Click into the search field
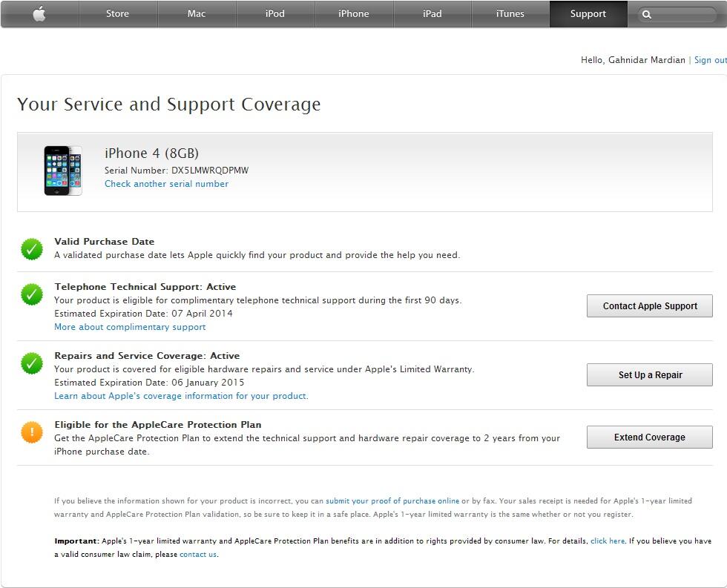This screenshot has height=588, width=727. tap(677, 14)
